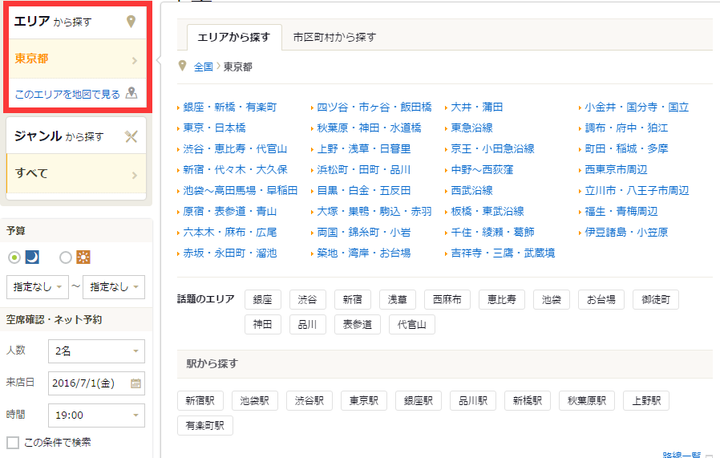Open このエリアを地図で見る link
The height and width of the screenshot is (458, 720).
pyautogui.click(x=68, y=94)
